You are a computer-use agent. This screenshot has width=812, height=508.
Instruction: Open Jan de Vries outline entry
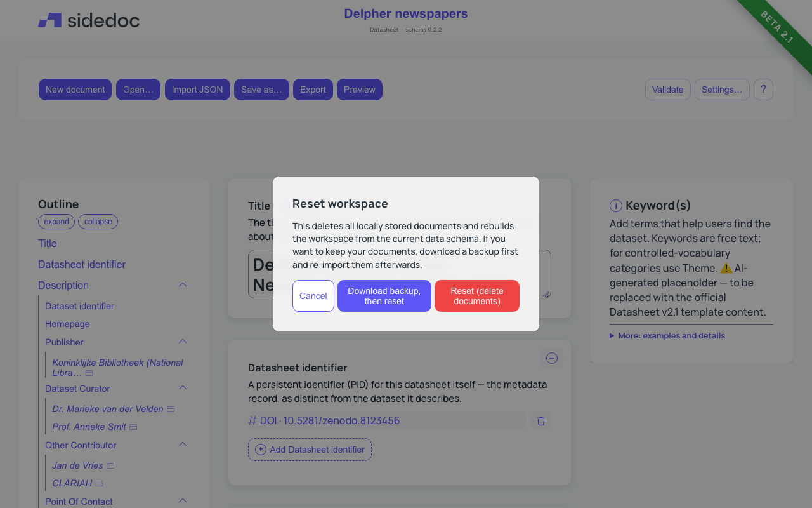(77, 466)
